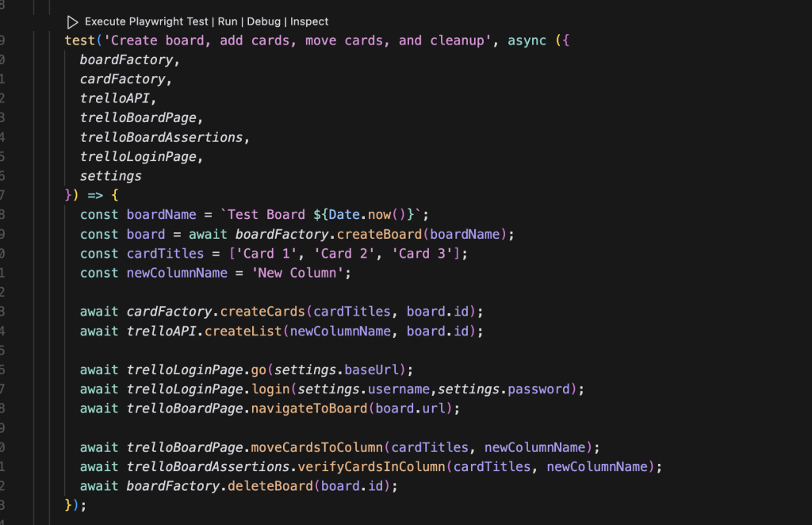Click the 'createCards' method call
This screenshot has width=812, height=525.
coord(262,312)
